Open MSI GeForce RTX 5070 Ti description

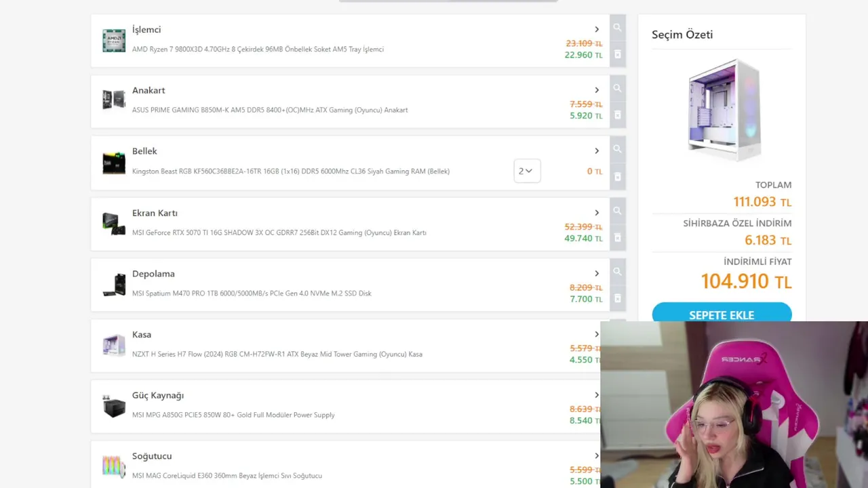279,232
